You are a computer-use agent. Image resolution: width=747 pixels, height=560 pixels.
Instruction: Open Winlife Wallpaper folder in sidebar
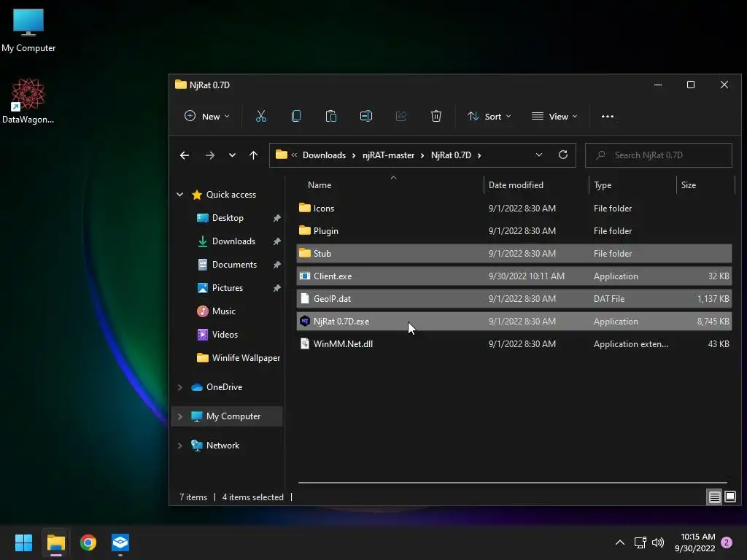click(x=246, y=357)
